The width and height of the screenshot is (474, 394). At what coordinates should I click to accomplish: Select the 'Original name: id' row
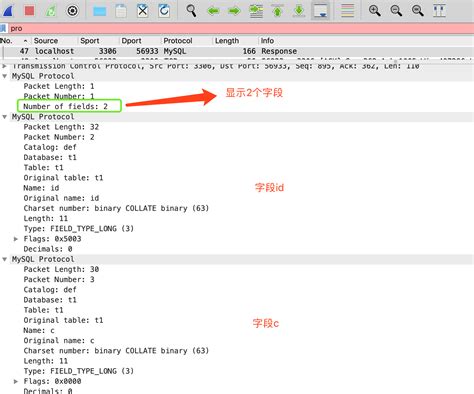tap(61, 198)
